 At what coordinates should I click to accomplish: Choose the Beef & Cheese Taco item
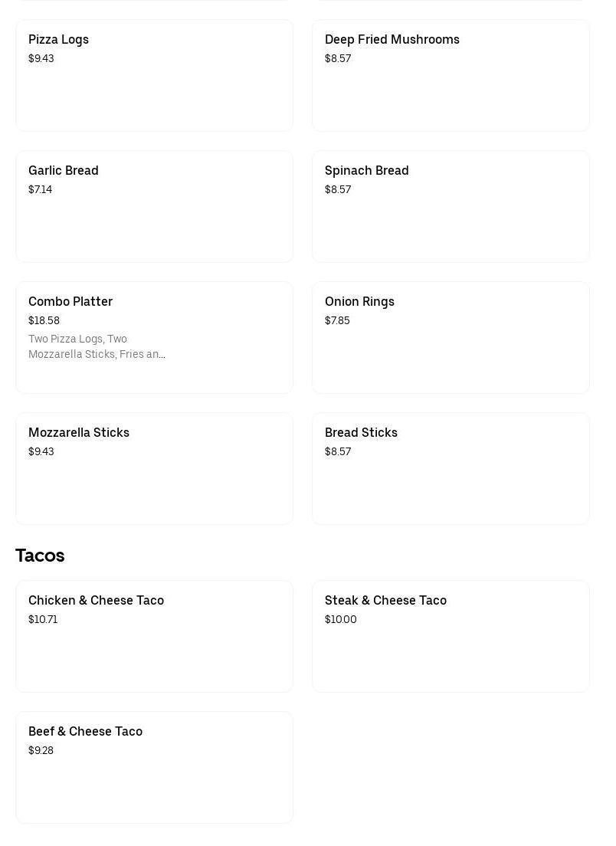click(x=154, y=767)
